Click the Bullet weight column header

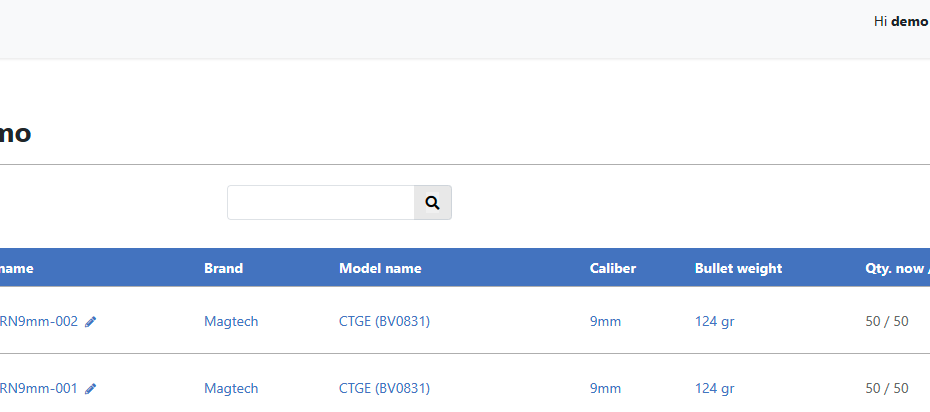(x=738, y=268)
